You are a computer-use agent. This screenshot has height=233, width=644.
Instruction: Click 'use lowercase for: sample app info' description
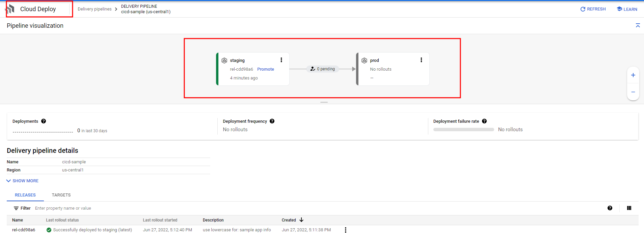(x=237, y=230)
